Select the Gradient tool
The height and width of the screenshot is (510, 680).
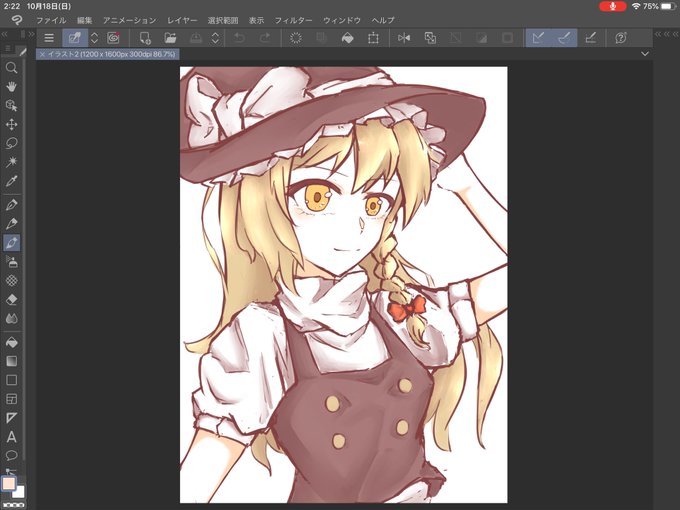point(11,361)
